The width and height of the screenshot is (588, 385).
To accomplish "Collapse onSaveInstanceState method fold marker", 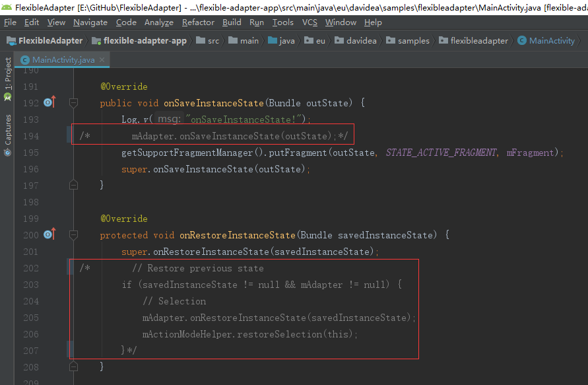I will [73, 102].
